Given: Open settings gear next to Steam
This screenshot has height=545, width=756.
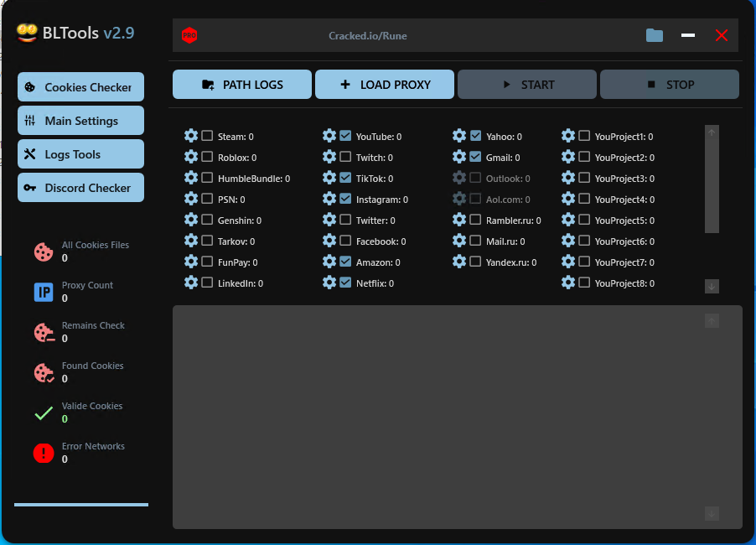Looking at the screenshot, I should click(191, 136).
